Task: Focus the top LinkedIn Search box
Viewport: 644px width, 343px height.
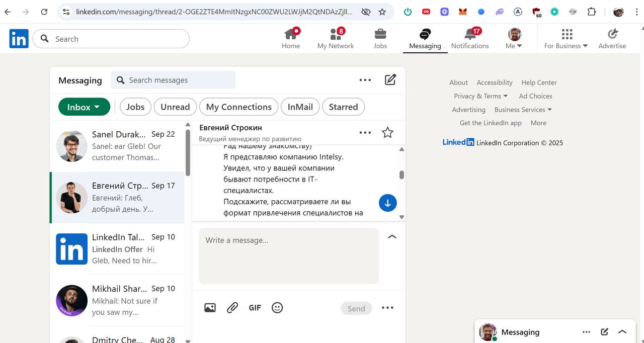Action: (111, 39)
